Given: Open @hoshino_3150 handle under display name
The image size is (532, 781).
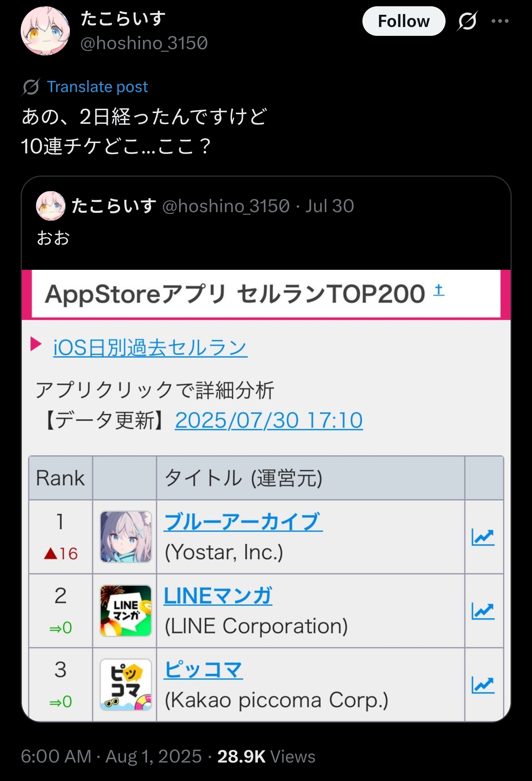Looking at the screenshot, I should (144, 43).
